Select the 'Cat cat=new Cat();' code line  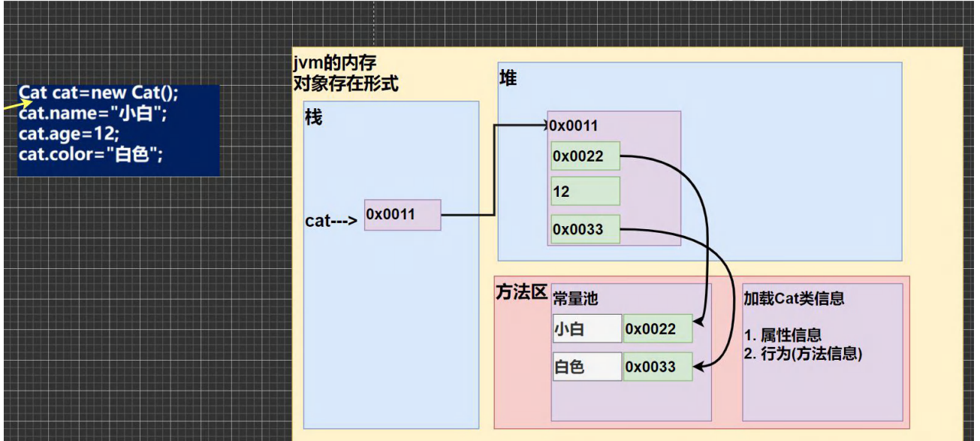pos(99,93)
